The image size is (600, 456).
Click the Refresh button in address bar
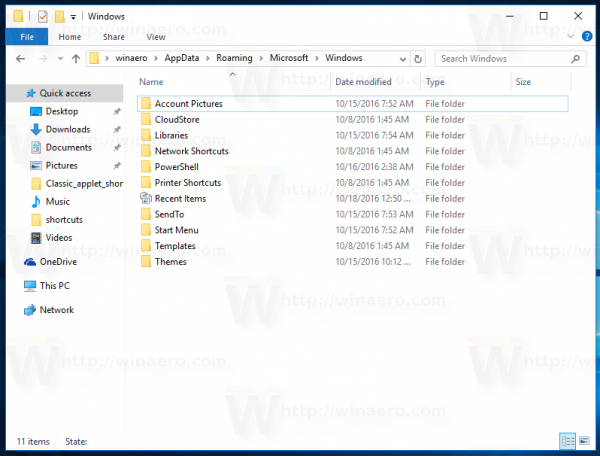[x=418, y=59]
